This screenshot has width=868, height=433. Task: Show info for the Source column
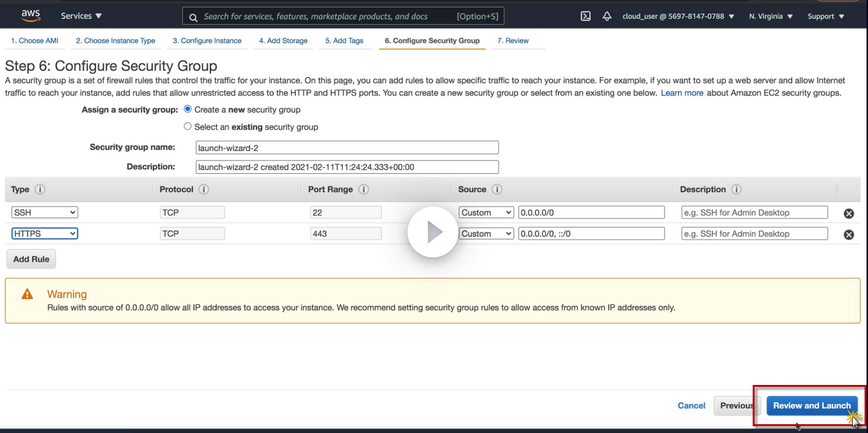coord(497,189)
